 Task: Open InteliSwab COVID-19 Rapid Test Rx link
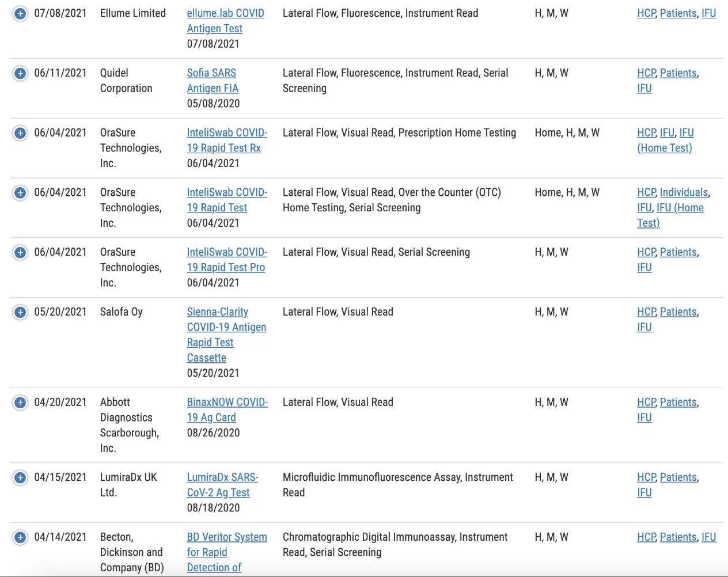coord(227,141)
